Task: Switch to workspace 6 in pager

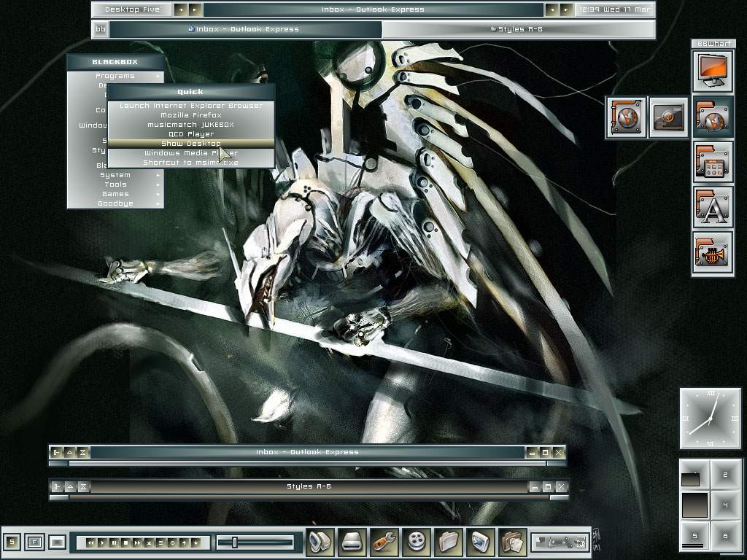Action: [726, 535]
